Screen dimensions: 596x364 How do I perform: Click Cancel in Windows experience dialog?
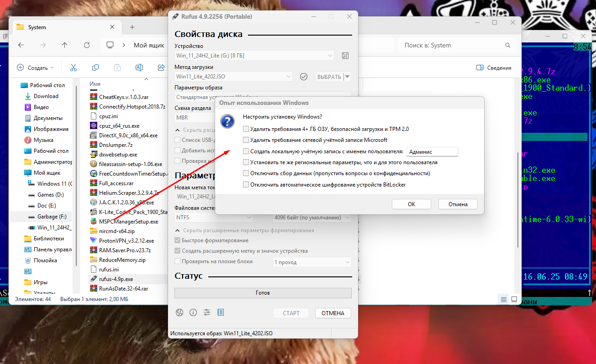[458, 204]
